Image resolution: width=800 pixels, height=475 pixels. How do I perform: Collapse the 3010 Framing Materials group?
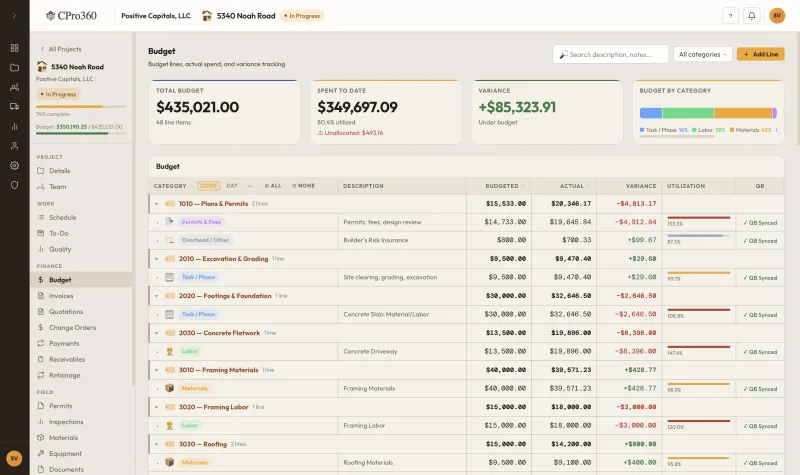point(157,370)
